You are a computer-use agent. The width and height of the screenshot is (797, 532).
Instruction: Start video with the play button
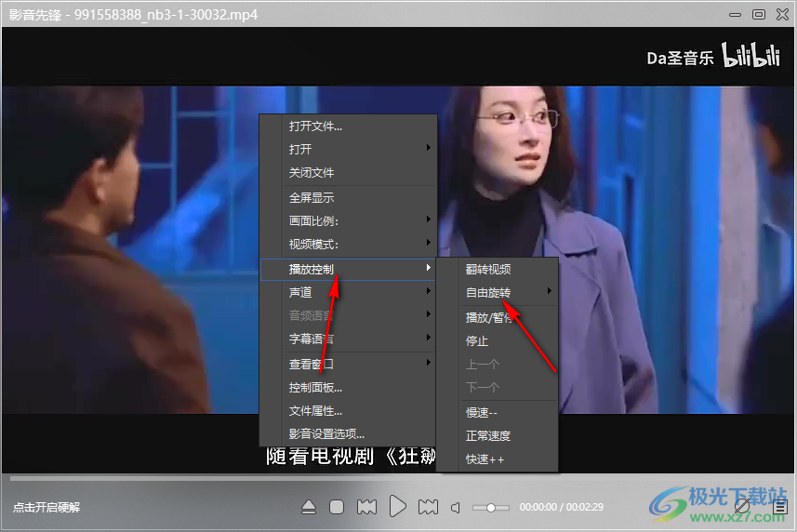pos(397,507)
